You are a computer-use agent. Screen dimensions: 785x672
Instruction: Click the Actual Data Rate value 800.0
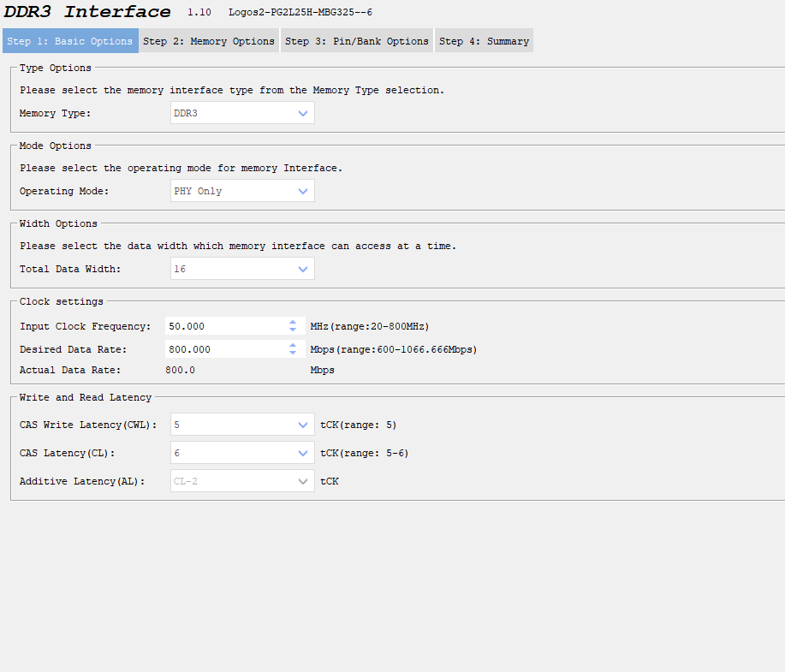tap(181, 370)
